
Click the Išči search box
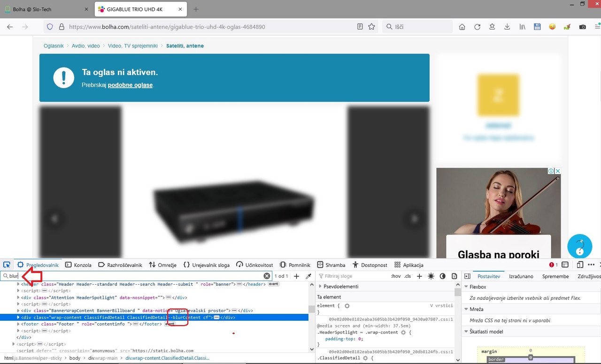click(417, 27)
